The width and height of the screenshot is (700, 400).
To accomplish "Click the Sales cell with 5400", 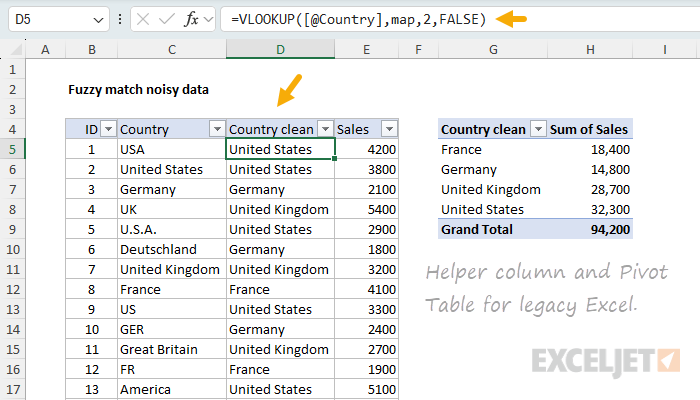I will click(367, 209).
